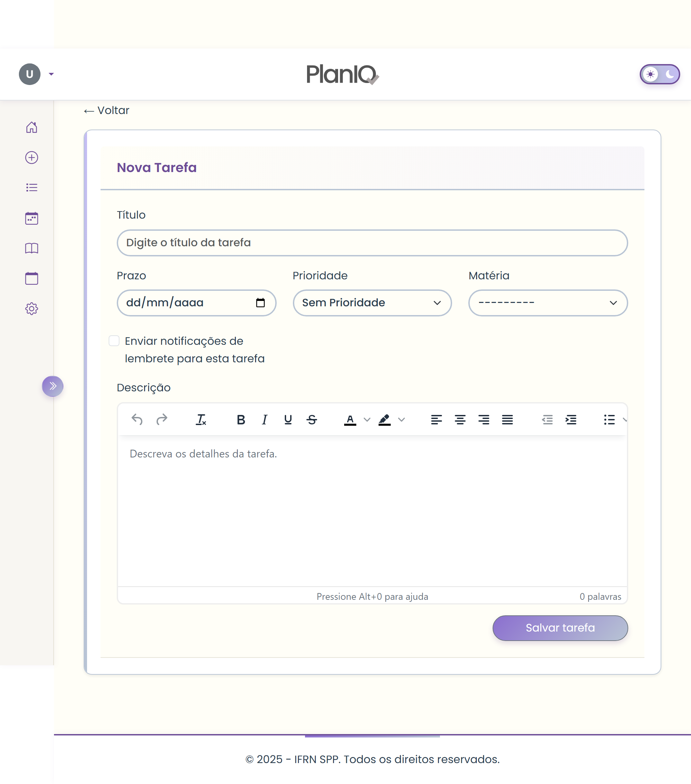Viewport: 691px width, 784px height.
Task: Click the undo arrow in editor
Action: 137,420
